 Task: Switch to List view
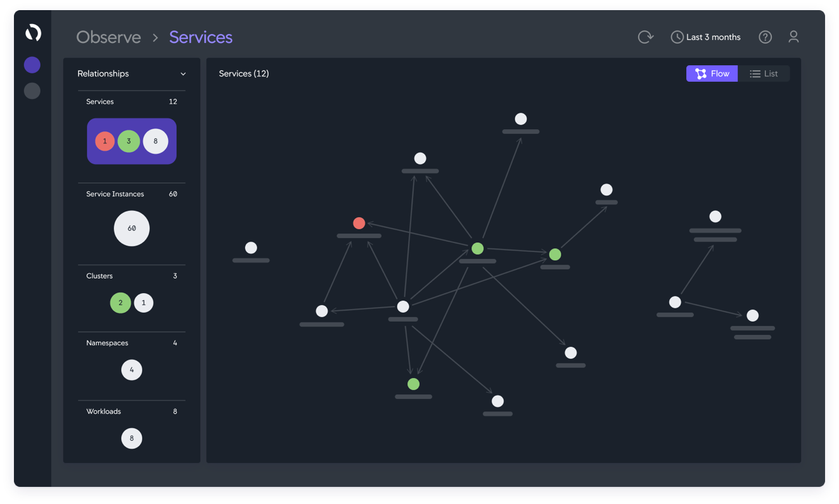[764, 73]
